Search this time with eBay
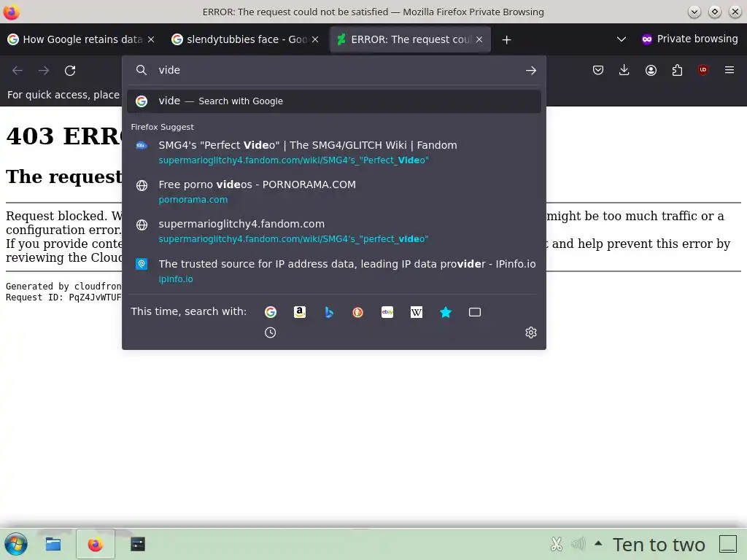Viewport: 747px width, 560px height. point(387,312)
